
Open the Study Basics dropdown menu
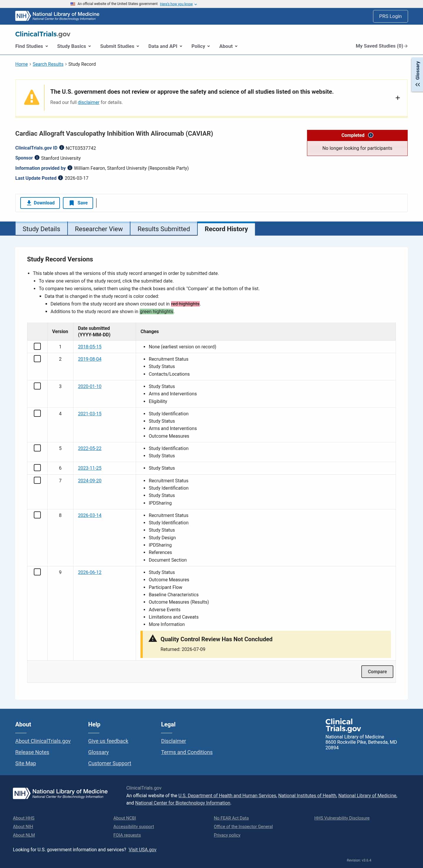74,46
